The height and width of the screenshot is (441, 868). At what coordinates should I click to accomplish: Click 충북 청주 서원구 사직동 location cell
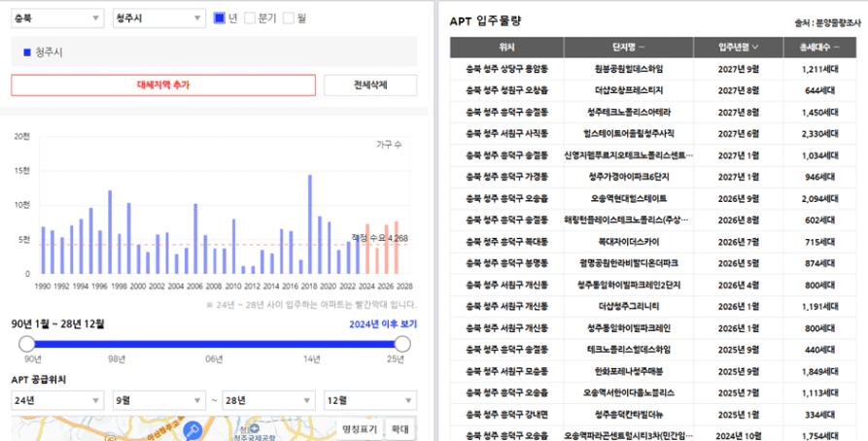[506, 133]
